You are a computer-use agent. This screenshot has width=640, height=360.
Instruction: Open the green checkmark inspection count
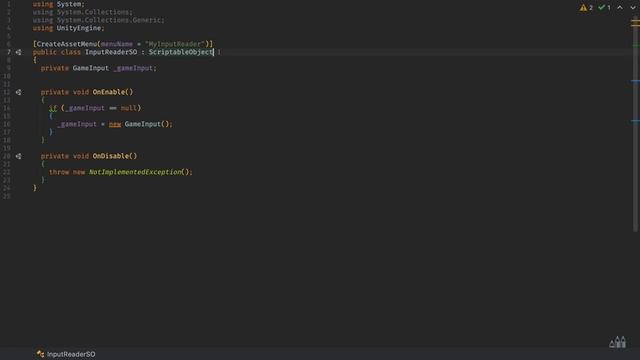tap(604, 8)
